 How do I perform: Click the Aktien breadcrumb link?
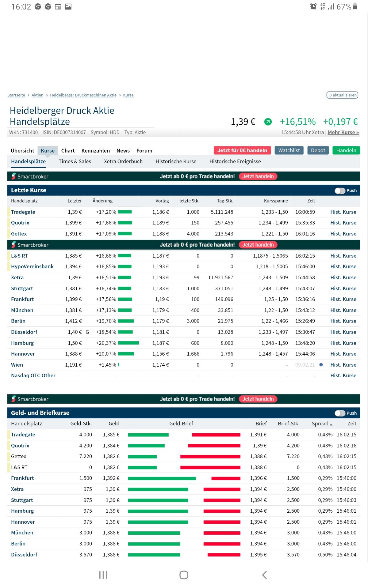tap(37, 95)
